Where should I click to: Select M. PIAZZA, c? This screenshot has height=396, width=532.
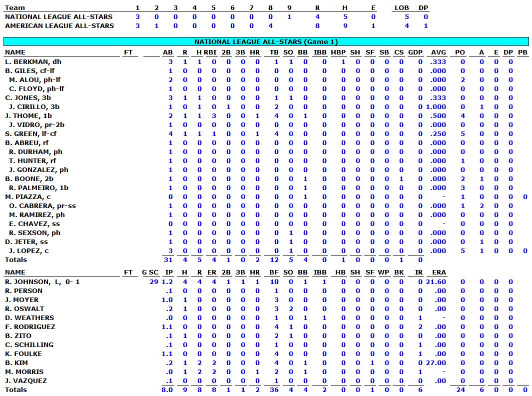[28, 196]
